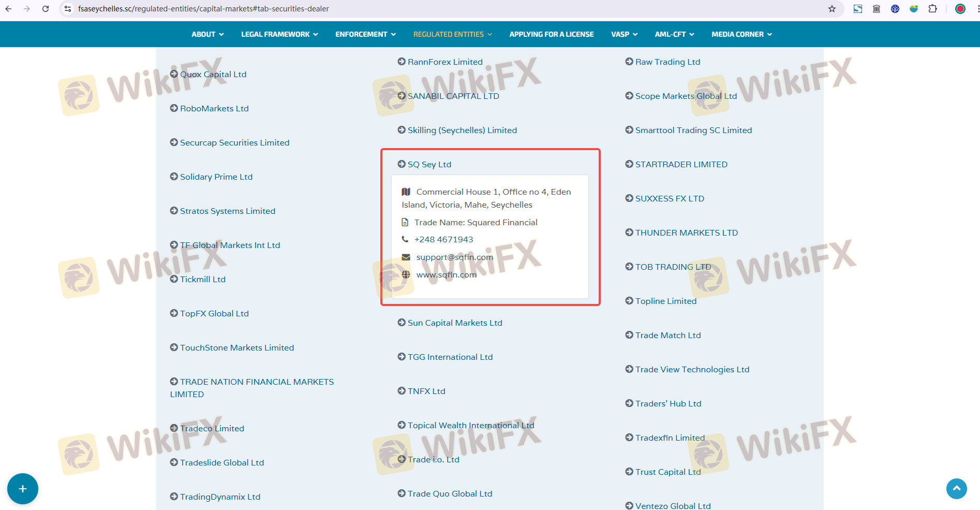Image resolution: width=980 pixels, height=510 pixels.
Task: Bookmark this page with the star icon
Action: pos(832,9)
